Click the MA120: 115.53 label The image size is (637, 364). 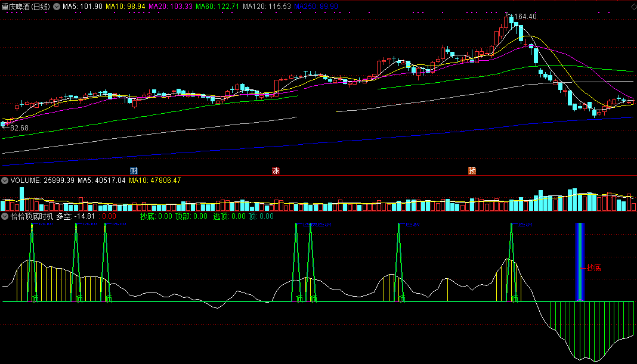[x=267, y=7]
